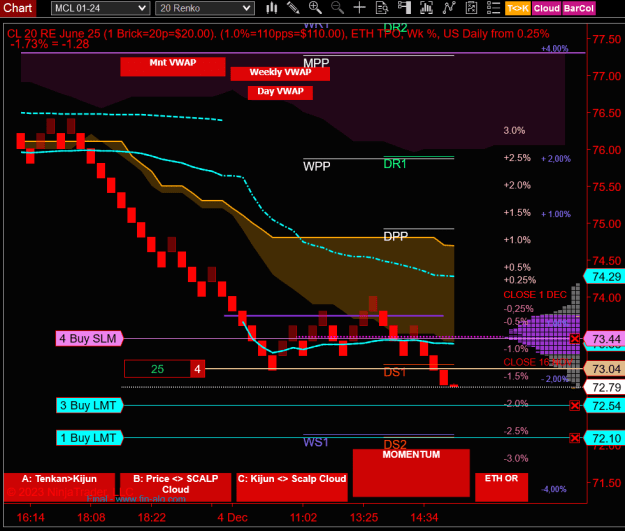Click the 72.79 current price marker
The image size is (625, 531).
[x=605, y=387]
